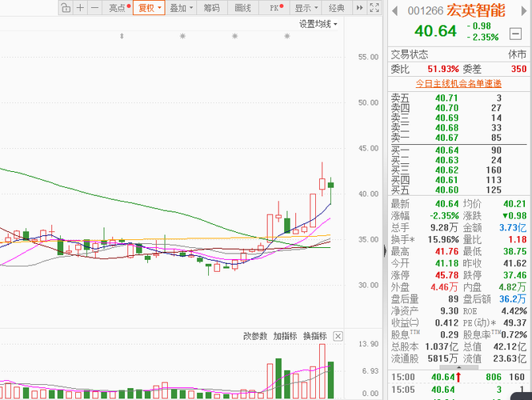Click the 买一 price 40.64
This screenshot has width=532, height=400.
446,150
